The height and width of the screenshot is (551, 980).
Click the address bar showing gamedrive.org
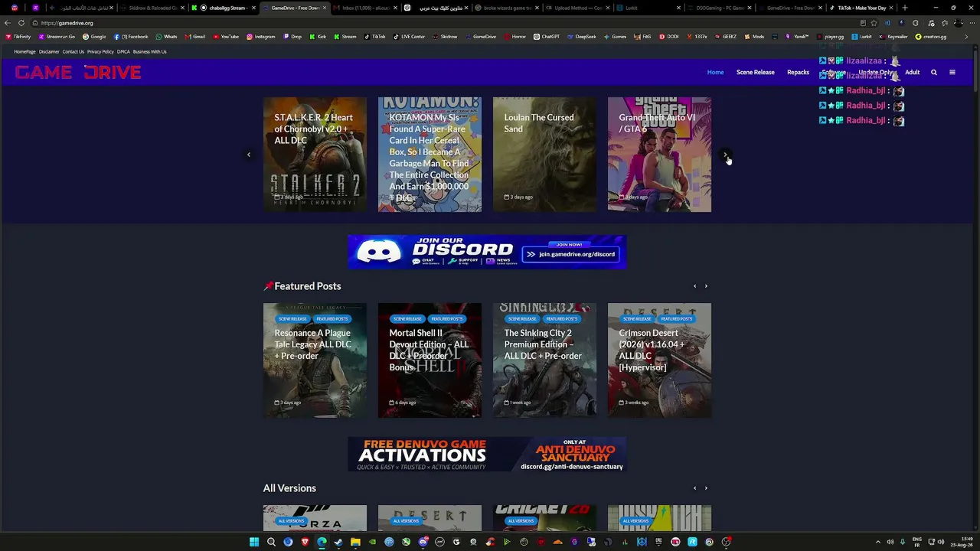(444, 23)
